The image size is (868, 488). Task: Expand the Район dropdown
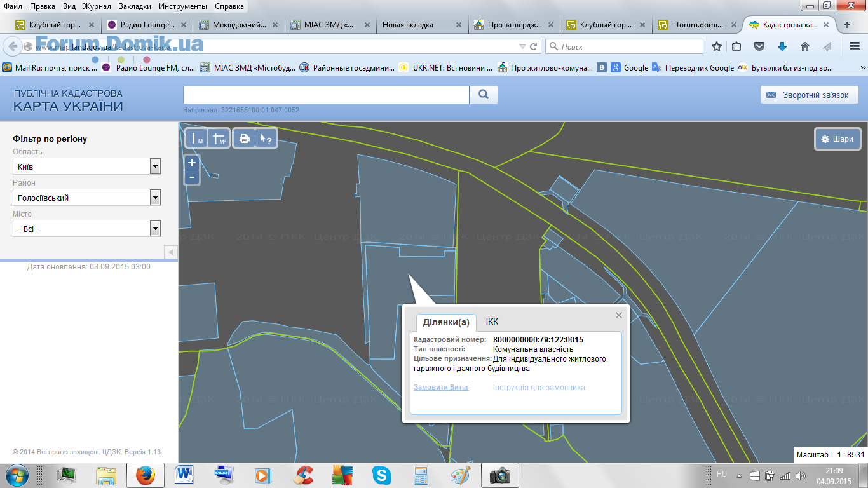(155, 198)
